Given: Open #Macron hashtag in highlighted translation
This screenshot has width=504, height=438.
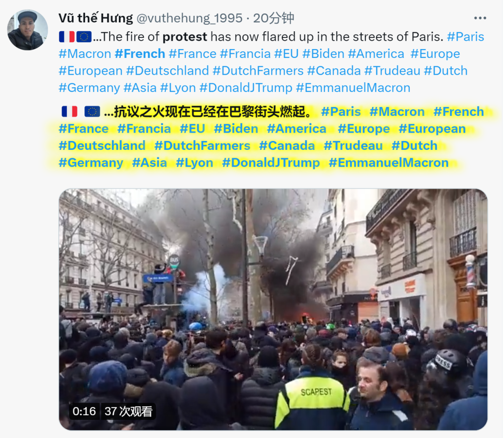Looking at the screenshot, I should click(x=397, y=112).
